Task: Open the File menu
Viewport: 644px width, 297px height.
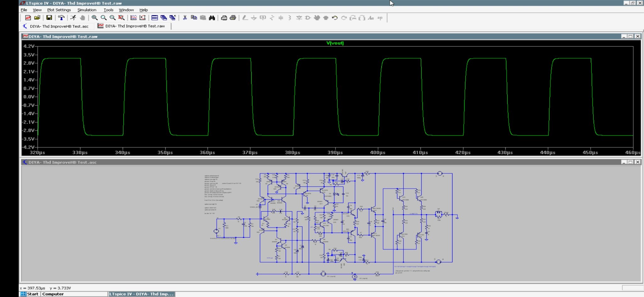Action: pyautogui.click(x=24, y=10)
